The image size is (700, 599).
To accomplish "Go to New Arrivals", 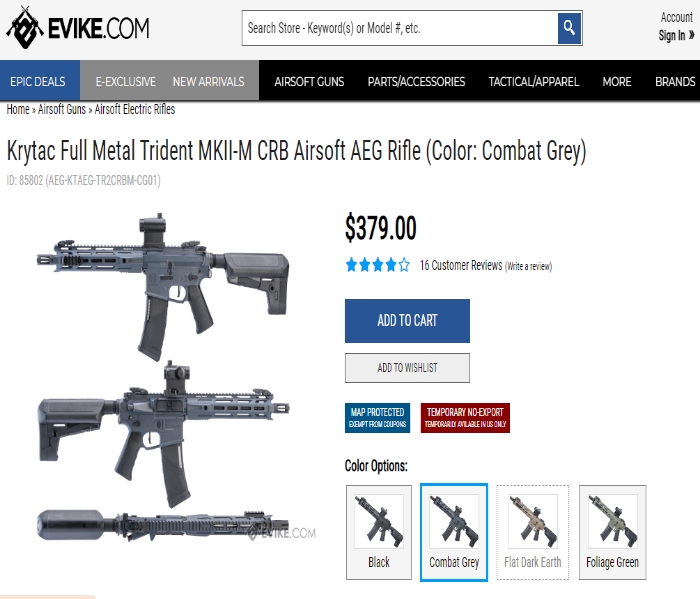I will (208, 82).
